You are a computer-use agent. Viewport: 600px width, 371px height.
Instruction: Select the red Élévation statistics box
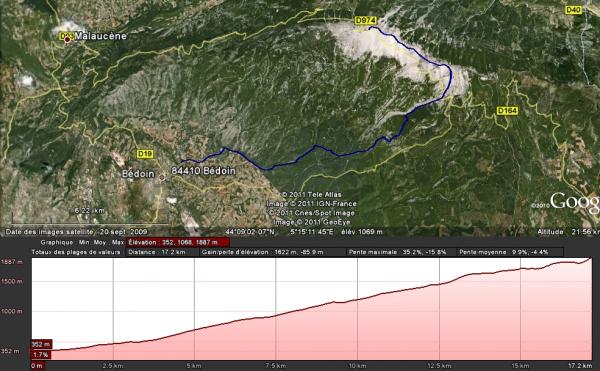[178, 242]
